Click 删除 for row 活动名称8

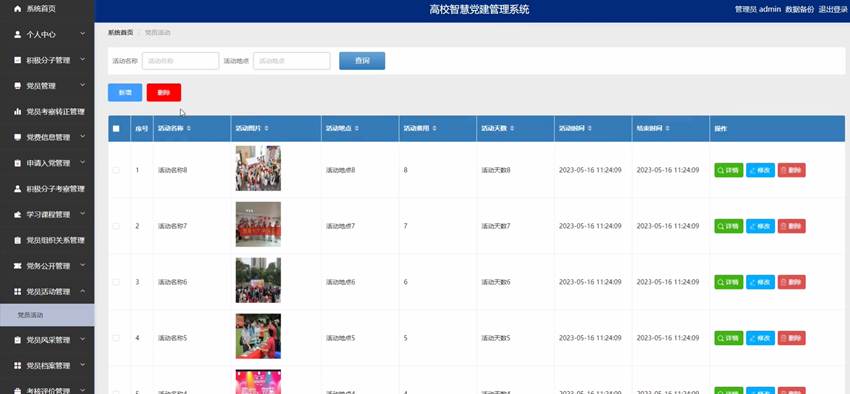[x=792, y=170]
